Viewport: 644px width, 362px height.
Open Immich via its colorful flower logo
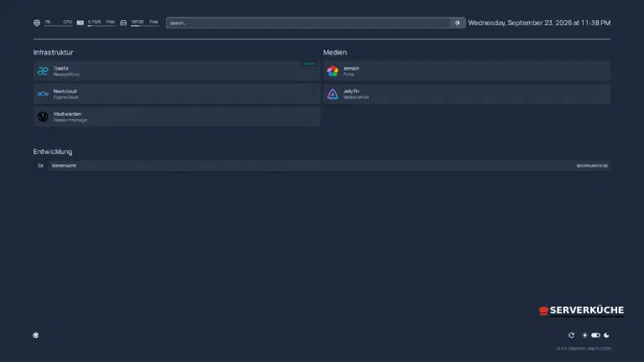click(x=333, y=71)
